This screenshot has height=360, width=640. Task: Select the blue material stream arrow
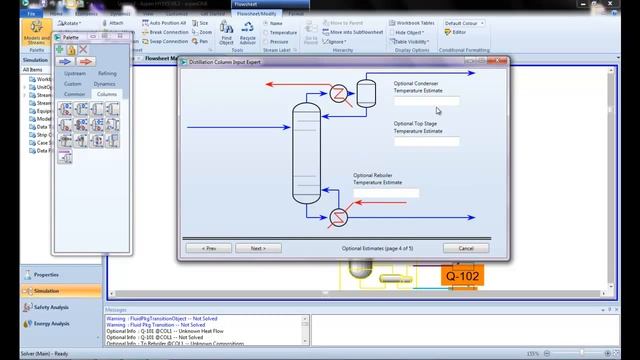tap(65, 62)
